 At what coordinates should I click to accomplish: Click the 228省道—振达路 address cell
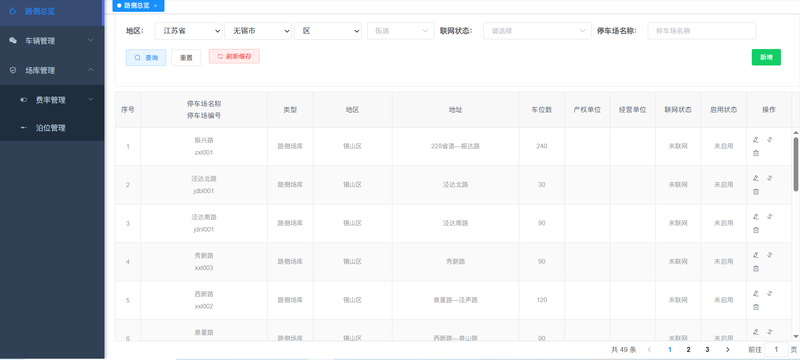point(456,146)
